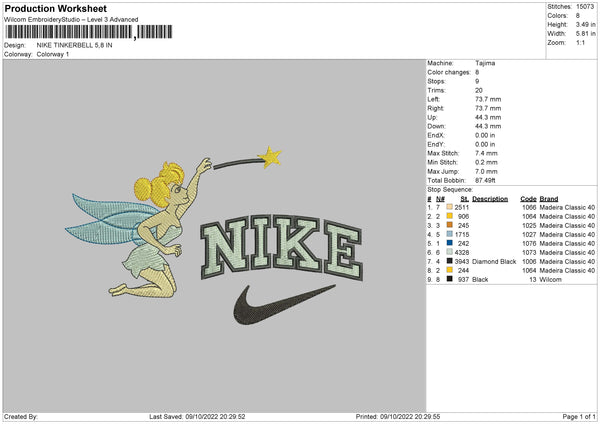Select design name NIKE TINKERBELL 5,8 IN

click(x=75, y=45)
